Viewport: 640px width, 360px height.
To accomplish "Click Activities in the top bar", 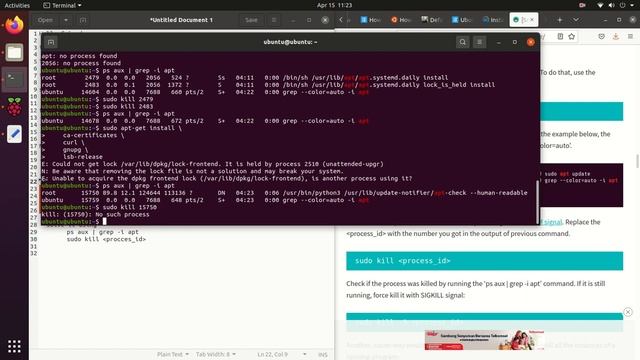I will click(17, 5).
